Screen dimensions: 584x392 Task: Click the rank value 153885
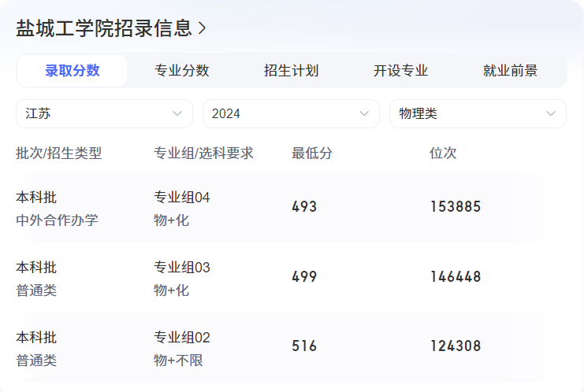tap(456, 207)
